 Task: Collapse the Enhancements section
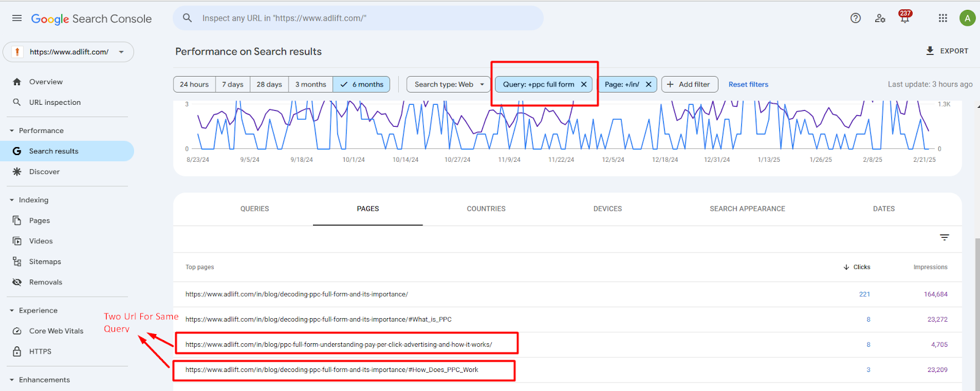(12, 380)
